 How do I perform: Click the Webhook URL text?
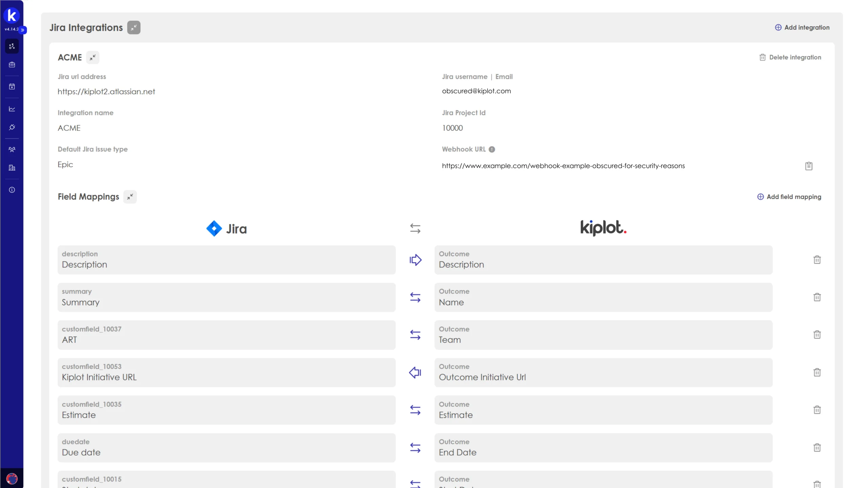(x=563, y=166)
